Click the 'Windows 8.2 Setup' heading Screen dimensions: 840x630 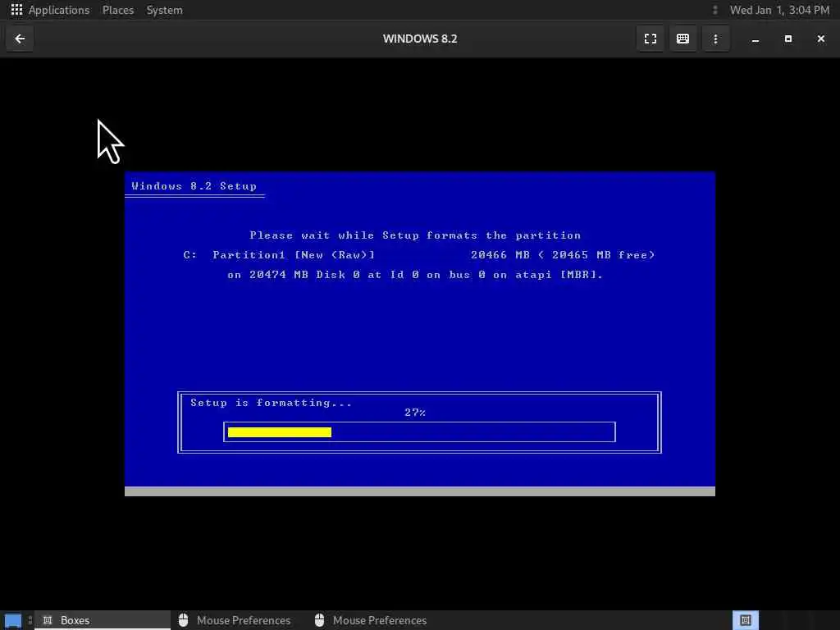pyautogui.click(x=194, y=186)
